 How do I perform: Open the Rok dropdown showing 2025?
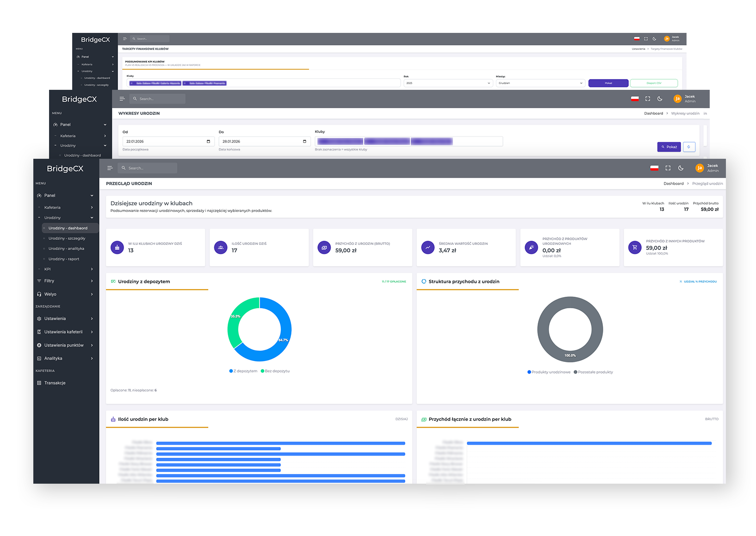447,83
